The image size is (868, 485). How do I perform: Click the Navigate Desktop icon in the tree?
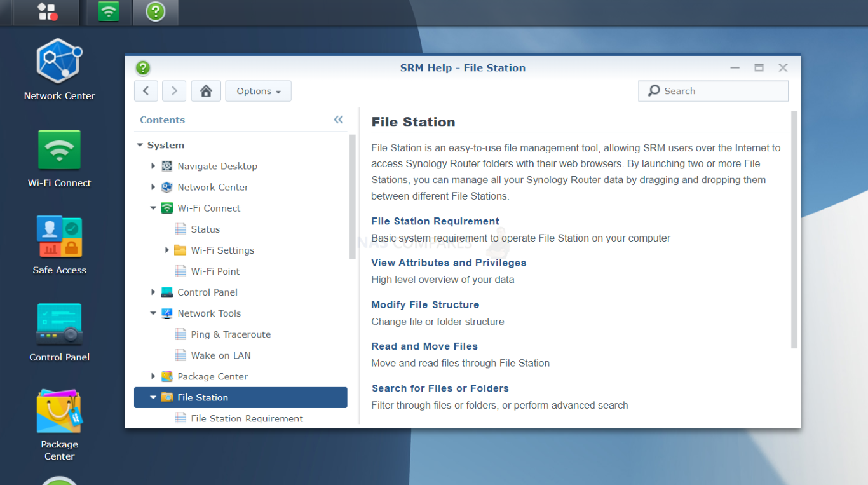point(167,166)
